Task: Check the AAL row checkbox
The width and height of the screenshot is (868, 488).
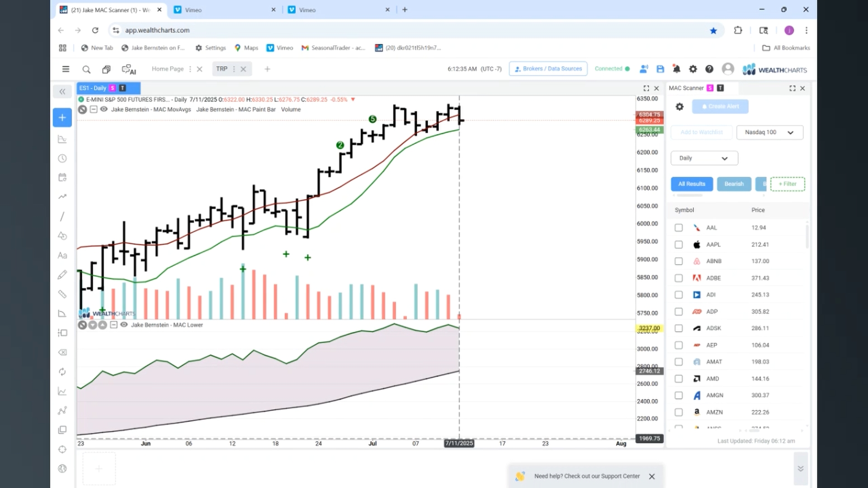Action: point(679,228)
